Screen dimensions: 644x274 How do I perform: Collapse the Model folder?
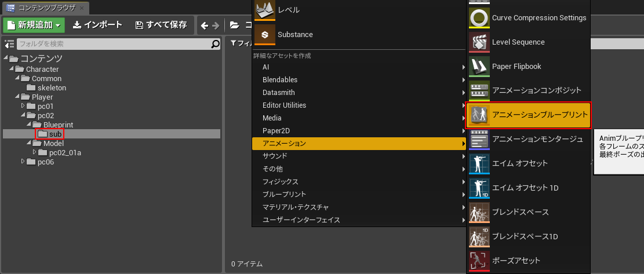pyautogui.click(x=28, y=143)
